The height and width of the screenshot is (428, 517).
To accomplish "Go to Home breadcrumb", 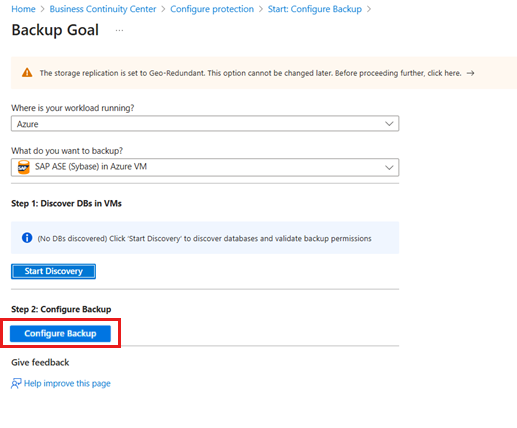I will (23, 9).
